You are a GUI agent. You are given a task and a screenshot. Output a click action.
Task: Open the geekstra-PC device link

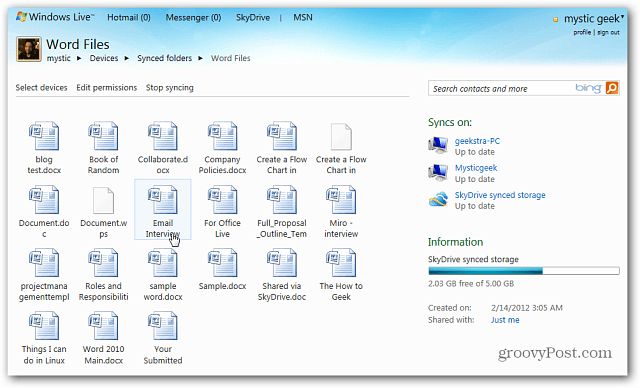tap(477, 141)
